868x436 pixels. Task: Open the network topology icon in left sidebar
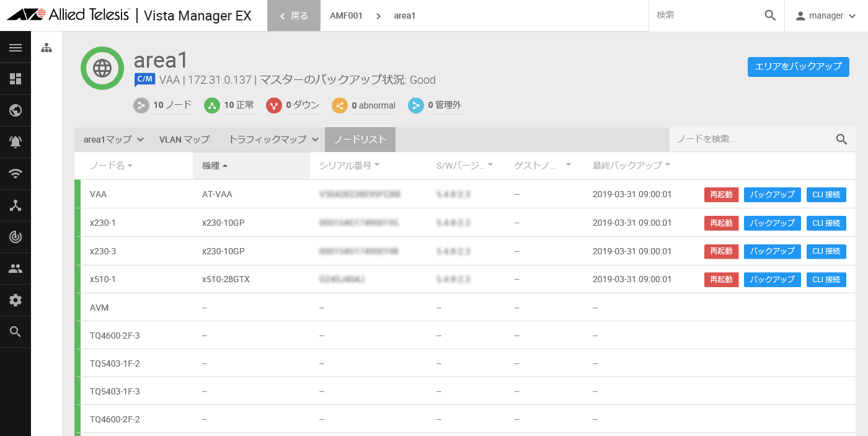(x=15, y=205)
